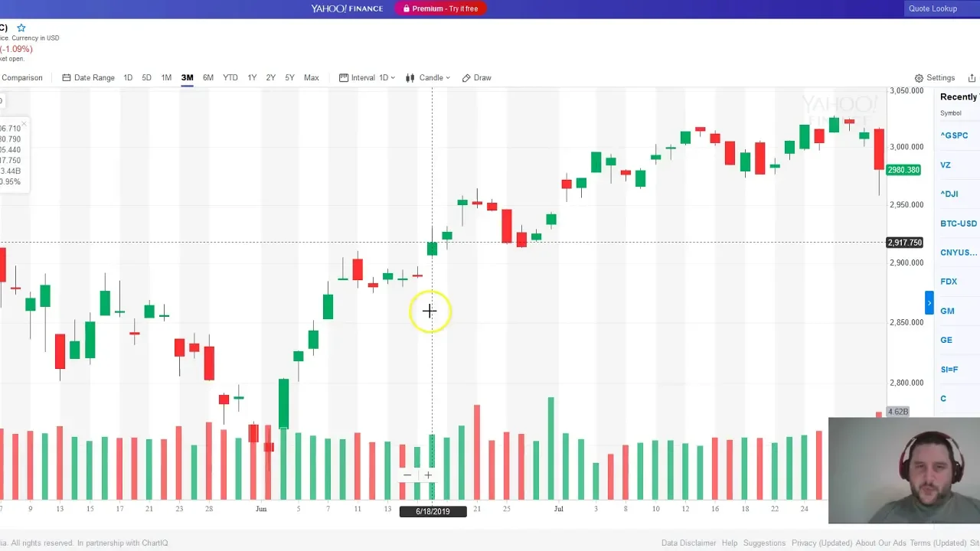
Task: Open BTC-USD from recently viewed
Action: pos(958,223)
